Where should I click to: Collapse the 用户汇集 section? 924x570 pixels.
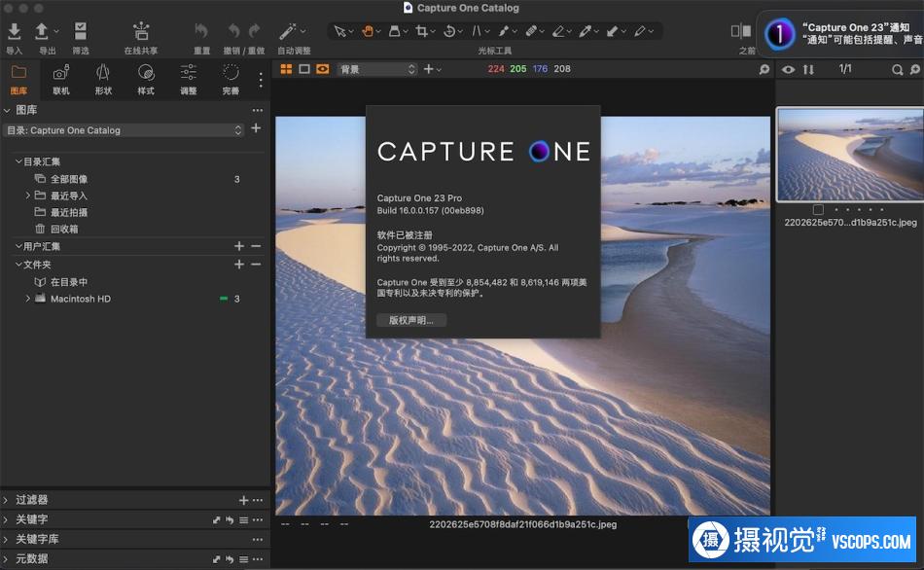point(18,246)
